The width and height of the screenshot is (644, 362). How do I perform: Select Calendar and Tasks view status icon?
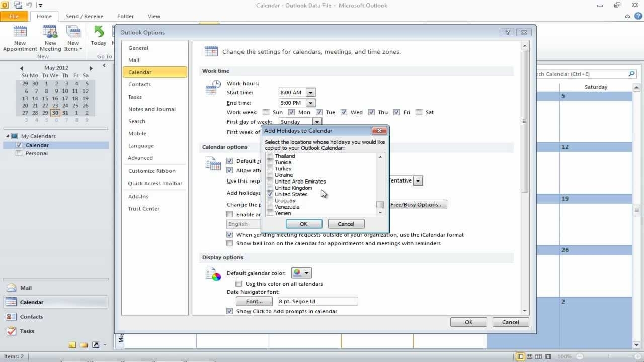[530, 356]
